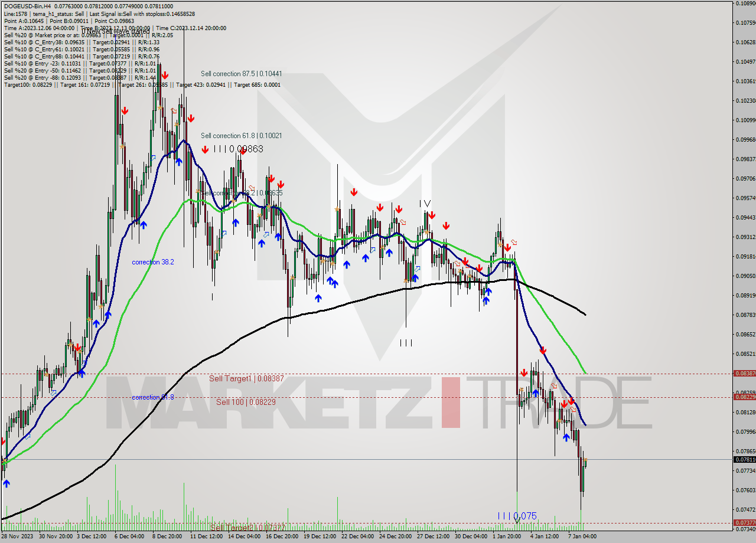Click the '30 Nov 20:00' date axis label
The width and height of the screenshot is (756, 543).
click(56, 537)
